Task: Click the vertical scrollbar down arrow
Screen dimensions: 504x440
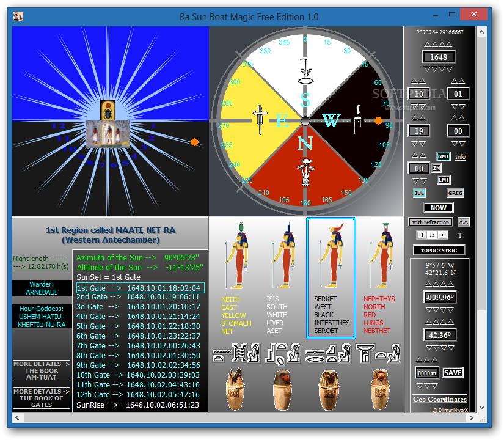Action: coord(481,408)
